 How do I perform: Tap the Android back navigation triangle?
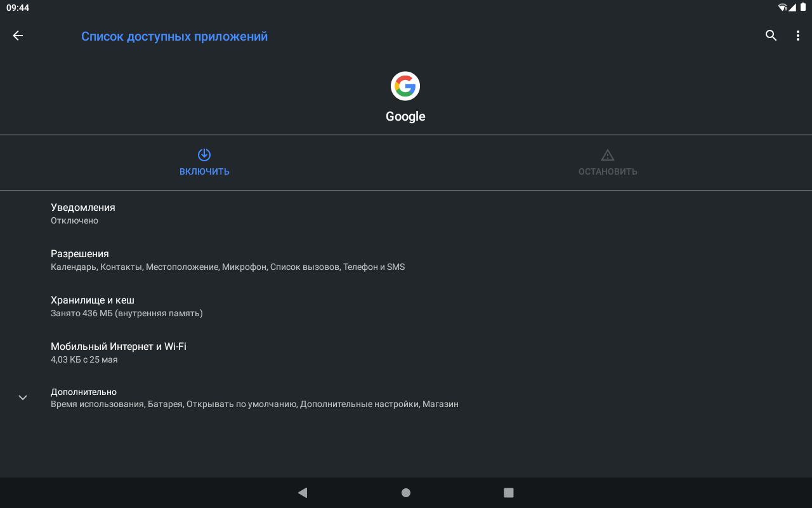(303, 492)
